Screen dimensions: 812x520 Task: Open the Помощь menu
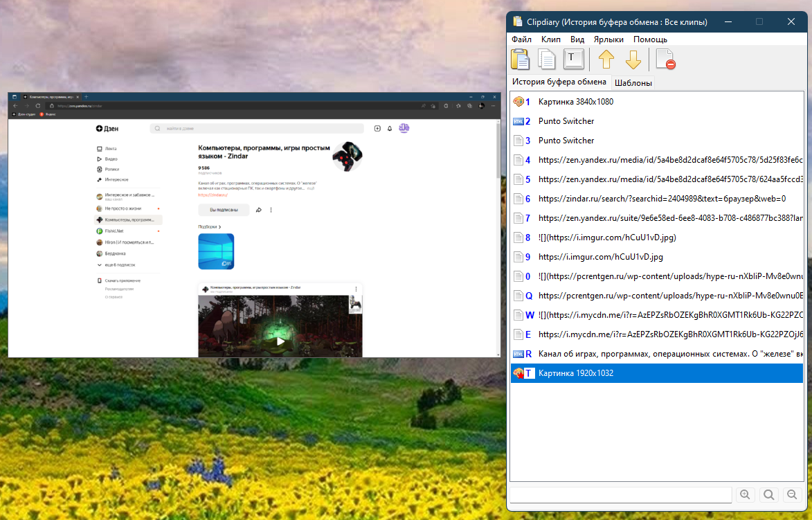(x=650, y=39)
